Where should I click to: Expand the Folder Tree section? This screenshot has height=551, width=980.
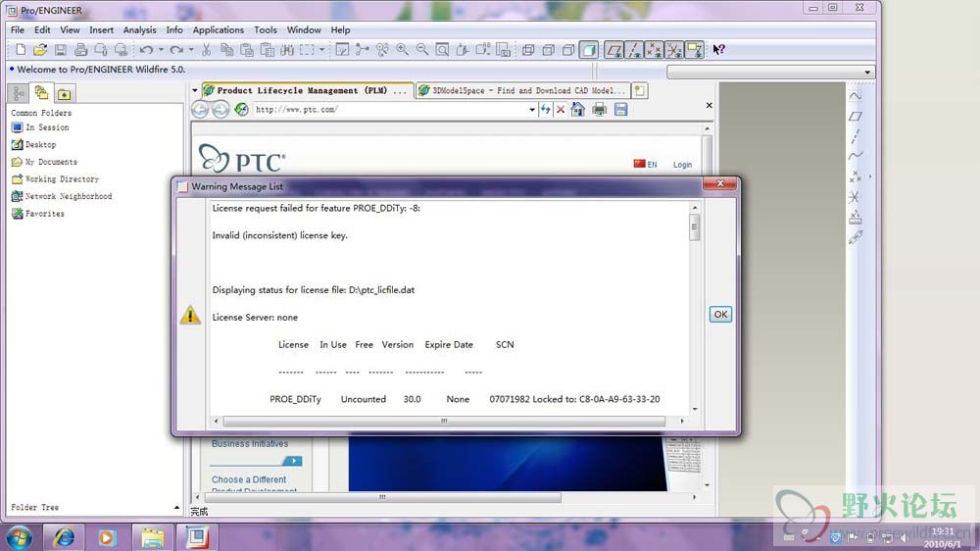(176, 507)
